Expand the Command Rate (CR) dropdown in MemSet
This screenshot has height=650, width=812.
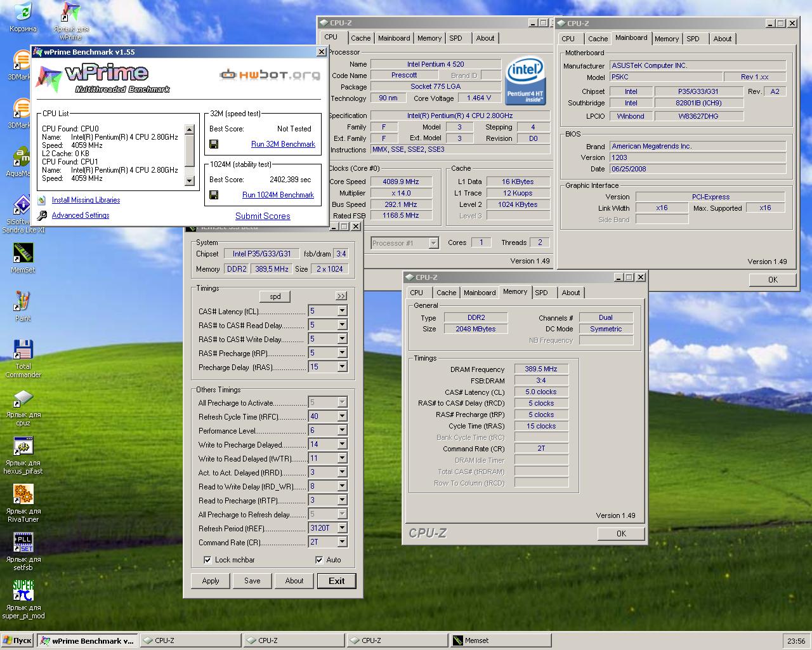[x=342, y=542]
